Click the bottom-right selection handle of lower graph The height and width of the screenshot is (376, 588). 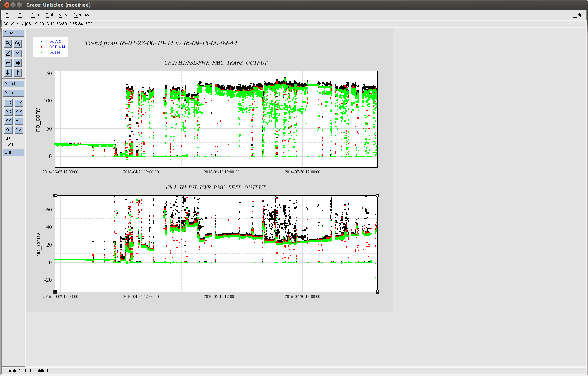[x=377, y=292]
